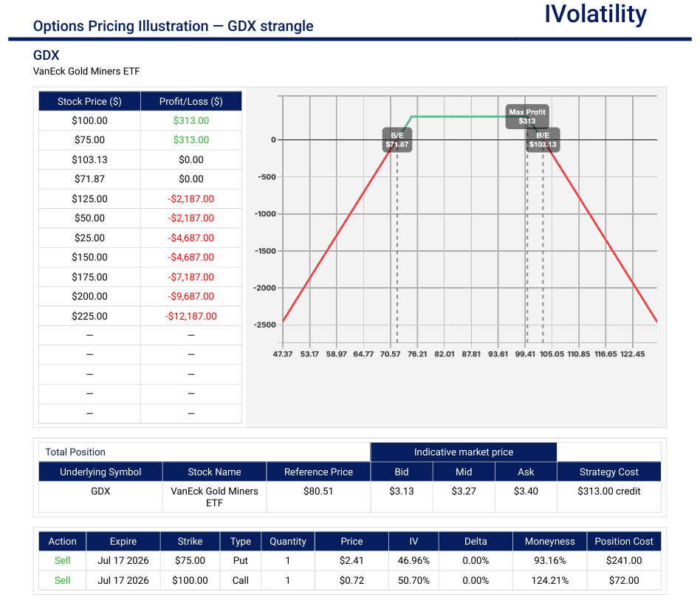Screen dimensions: 700x600
Task: Click the Put type cell
Action: click(x=240, y=560)
